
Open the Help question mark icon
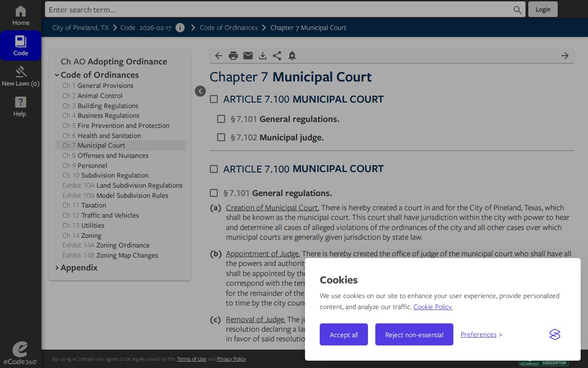coord(21,107)
